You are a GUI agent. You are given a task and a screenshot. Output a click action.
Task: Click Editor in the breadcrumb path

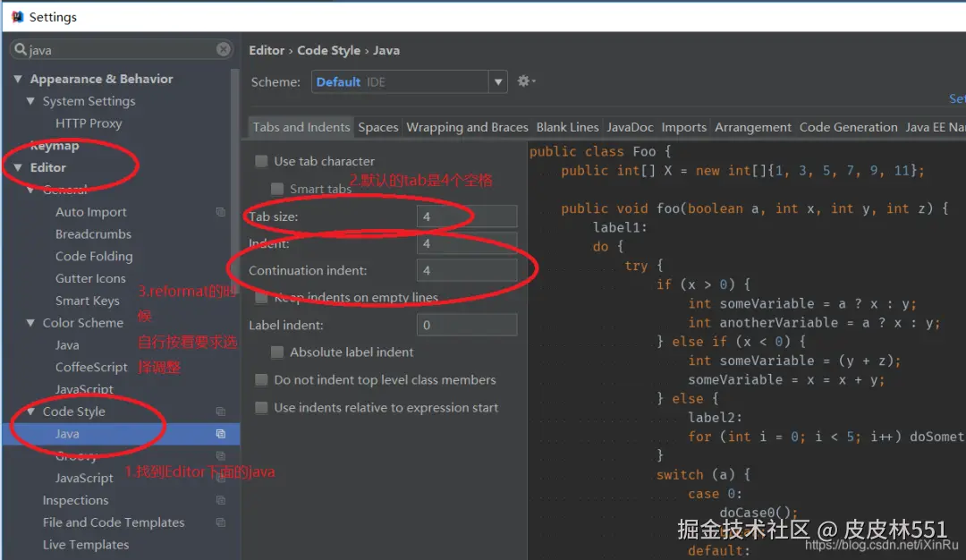click(267, 50)
